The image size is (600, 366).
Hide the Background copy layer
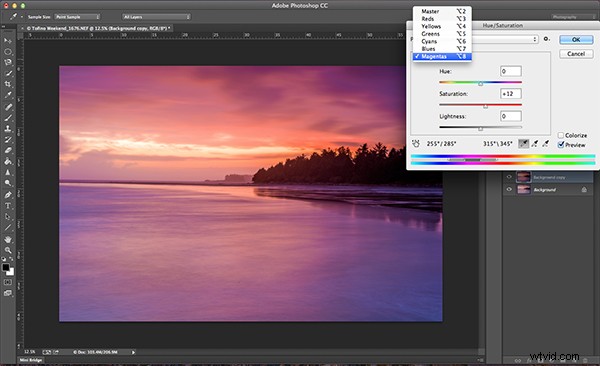click(x=509, y=177)
